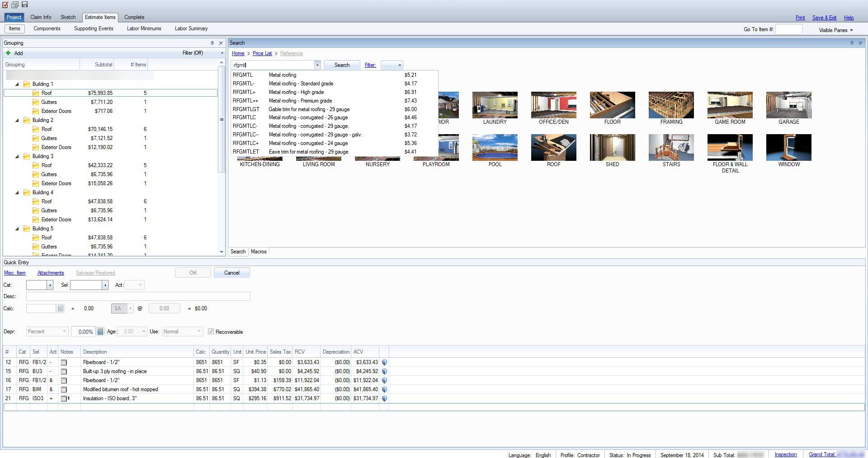The width and height of the screenshot is (868, 458).
Task: Collapse the Building 1 tree node
Action: click(17, 84)
